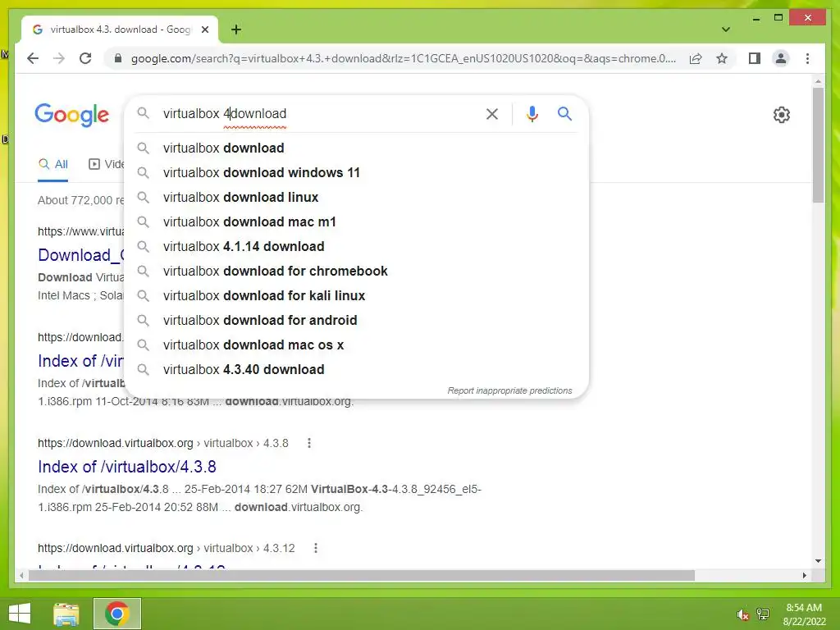Open the Chrome three-dot menu
Image resolution: width=840 pixels, height=630 pixels.
click(807, 58)
